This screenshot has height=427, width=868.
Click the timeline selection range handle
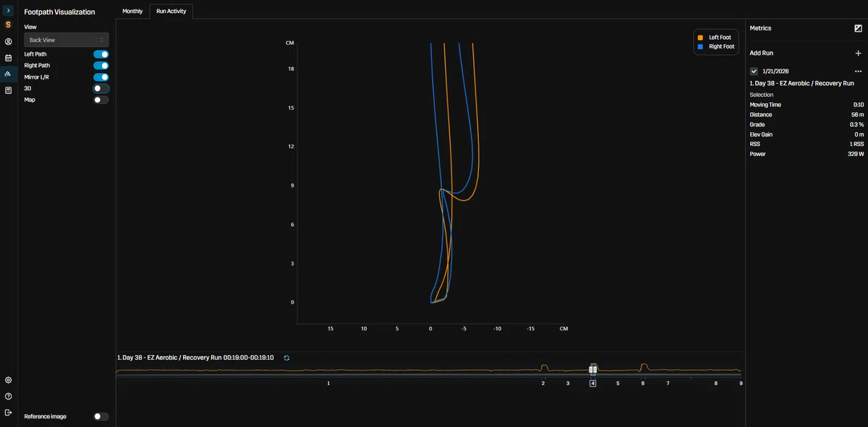[592, 370]
